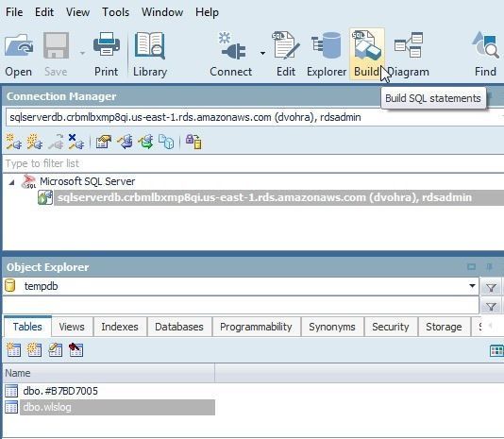Click the copy documents-and-cube icon
The height and width of the screenshot is (439, 504).
click(166, 142)
